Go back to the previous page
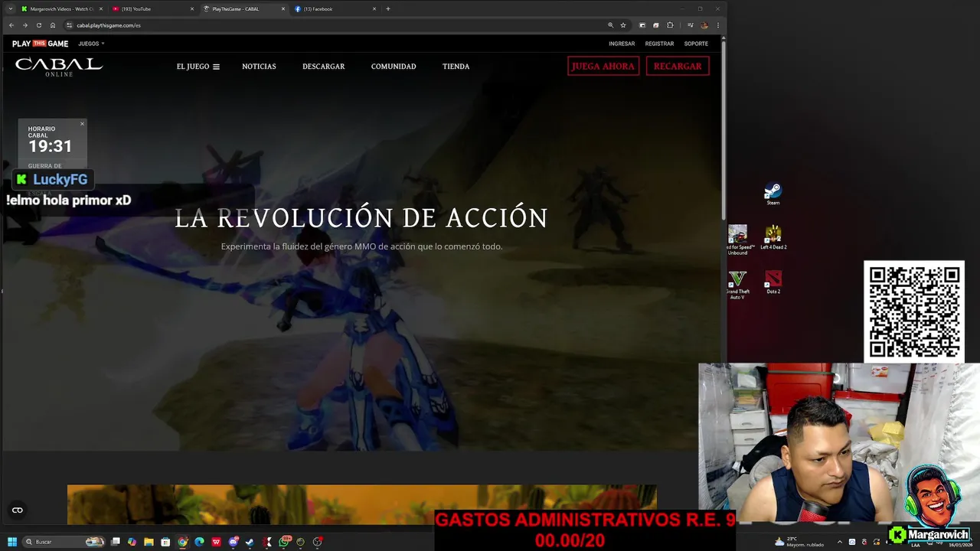The image size is (980, 551). point(11,25)
